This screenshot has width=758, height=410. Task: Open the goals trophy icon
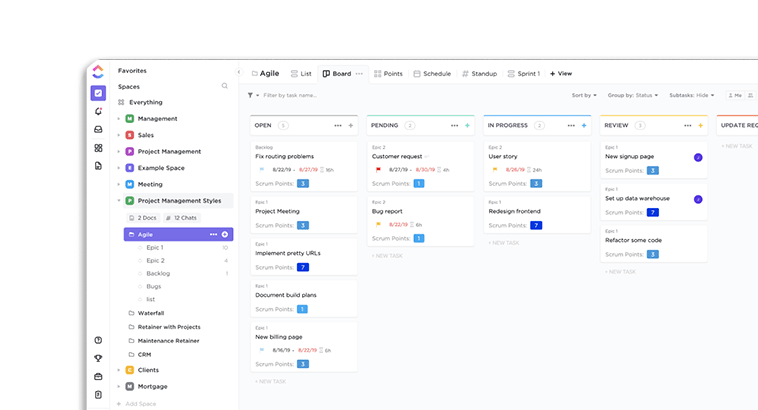(98, 358)
